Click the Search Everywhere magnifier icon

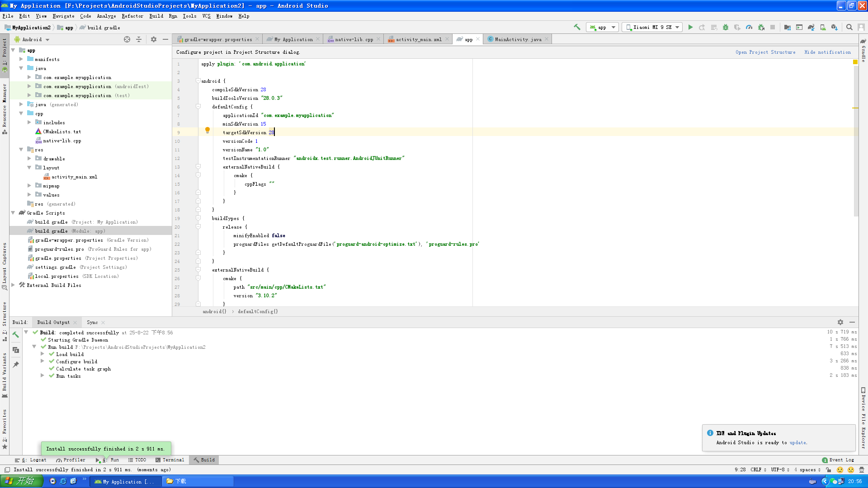point(849,27)
